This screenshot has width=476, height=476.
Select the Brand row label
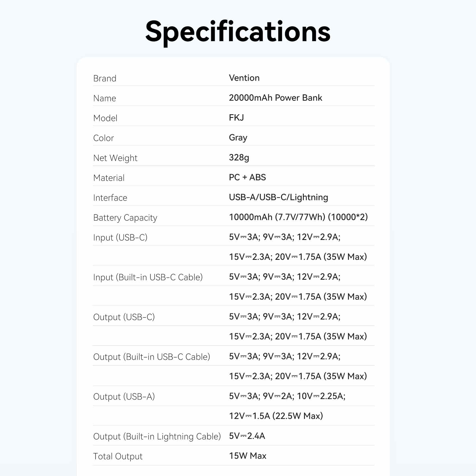click(x=105, y=78)
